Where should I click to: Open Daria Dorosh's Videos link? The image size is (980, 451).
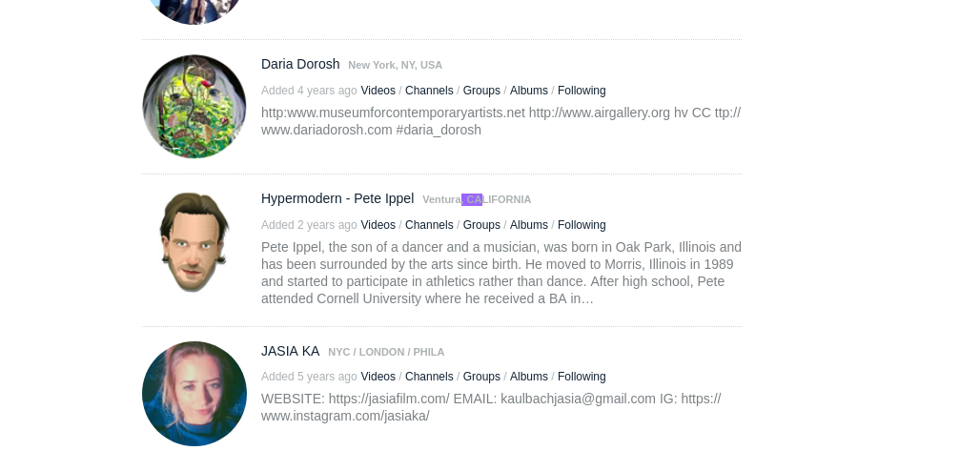tap(378, 91)
